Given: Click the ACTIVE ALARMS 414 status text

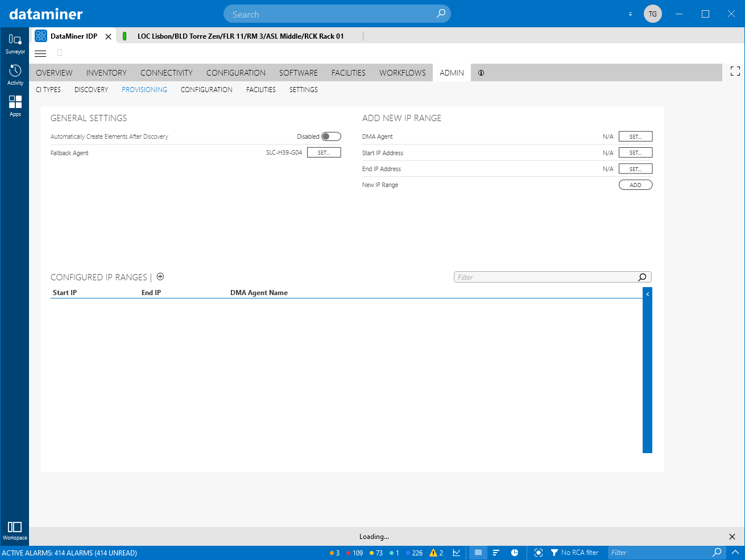Looking at the screenshot, I should [x=69, y=553].
